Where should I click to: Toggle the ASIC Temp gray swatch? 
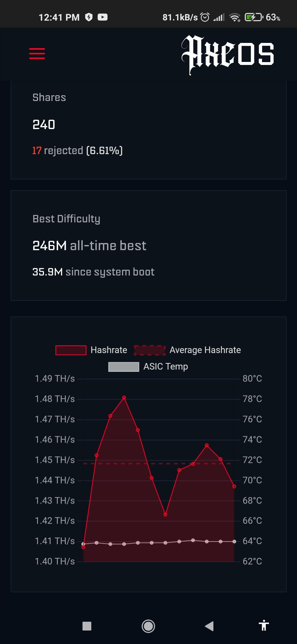[124, 367]
